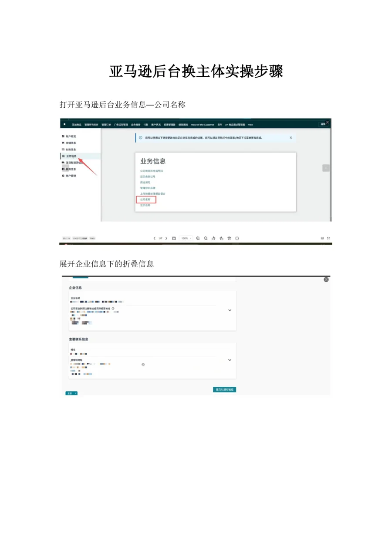This screenshot has height=555, width=392.
Task: Open the 显示名称 link
Action: 145,205
